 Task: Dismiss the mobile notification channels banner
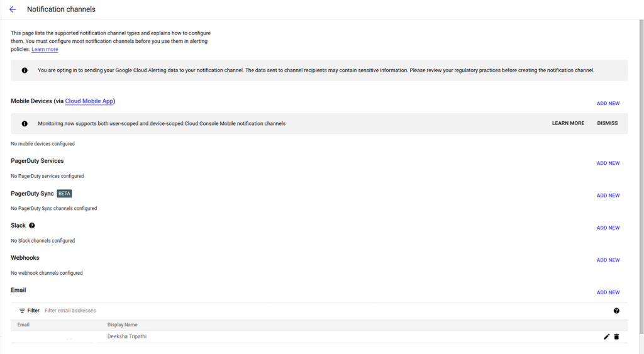608,124
